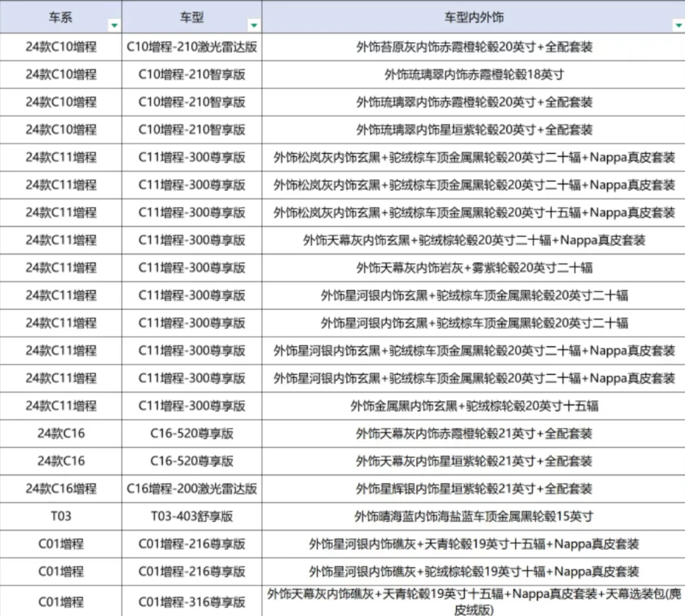Select the 车型内外饰 header cell

tap(473, 18)
